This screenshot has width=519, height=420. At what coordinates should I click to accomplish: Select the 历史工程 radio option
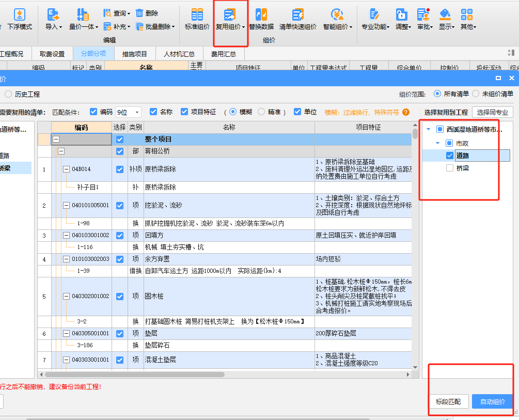coord(8,95)
